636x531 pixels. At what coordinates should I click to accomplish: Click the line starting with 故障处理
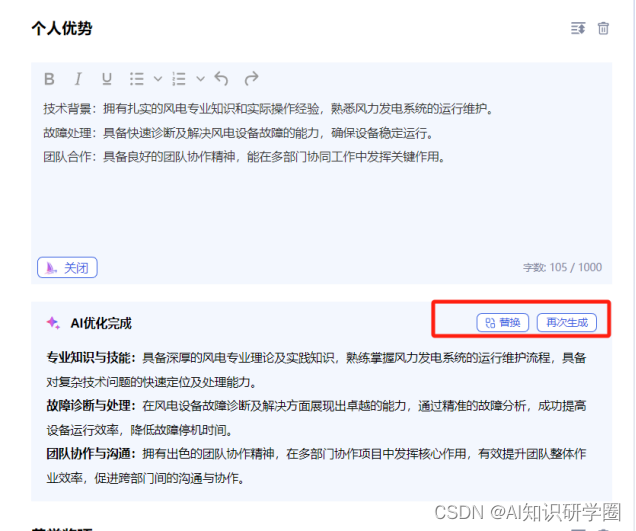[238, 133]
